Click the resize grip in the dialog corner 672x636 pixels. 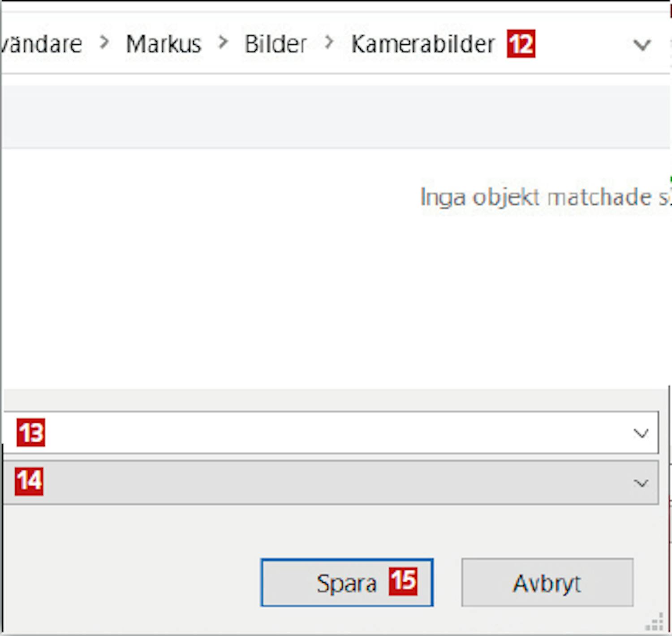tap(655, 623)
